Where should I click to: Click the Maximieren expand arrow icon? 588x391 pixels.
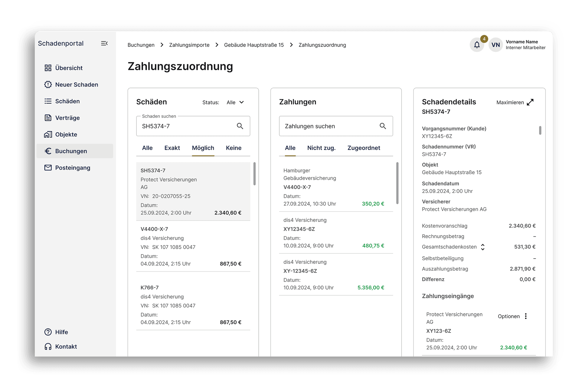click(530, 102)
